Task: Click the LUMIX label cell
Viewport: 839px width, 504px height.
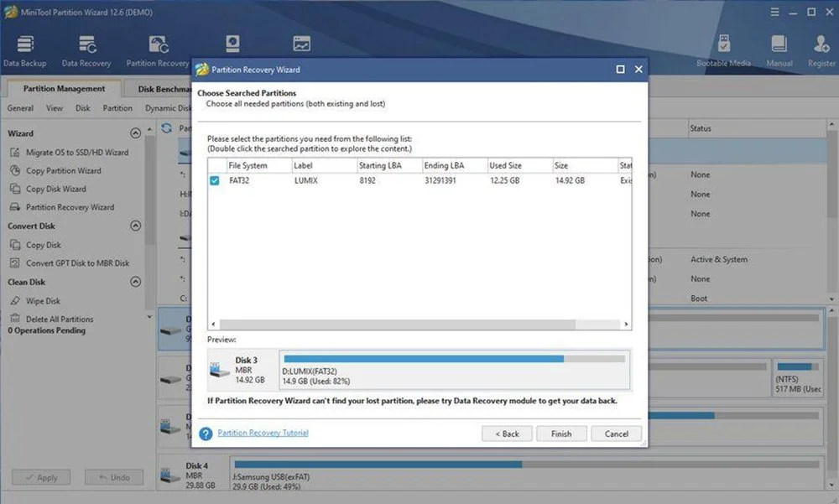Action: 306,181
